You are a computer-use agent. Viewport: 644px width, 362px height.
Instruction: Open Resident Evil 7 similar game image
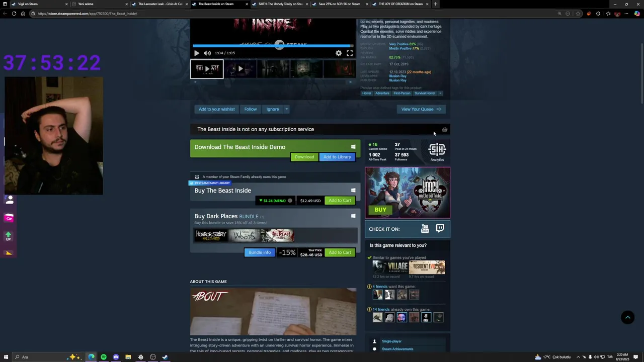pyautogui.click(x=427, y=267)
